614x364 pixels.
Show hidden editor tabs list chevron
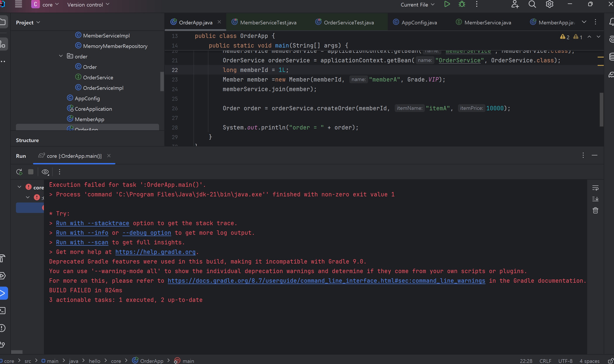tap(584, 22)
